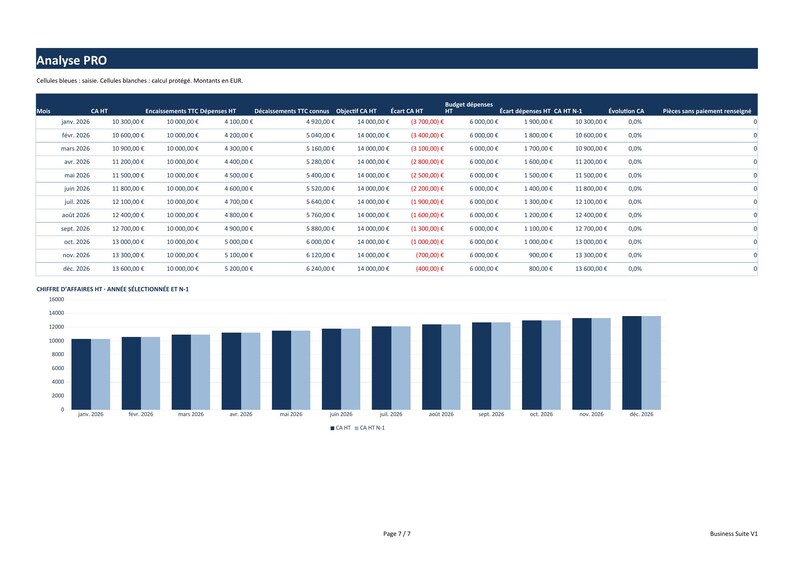Viewport: 794px width, 562px height.
Task: Click Décaissements value '4 920,00 €'
Action: point(321,122)
